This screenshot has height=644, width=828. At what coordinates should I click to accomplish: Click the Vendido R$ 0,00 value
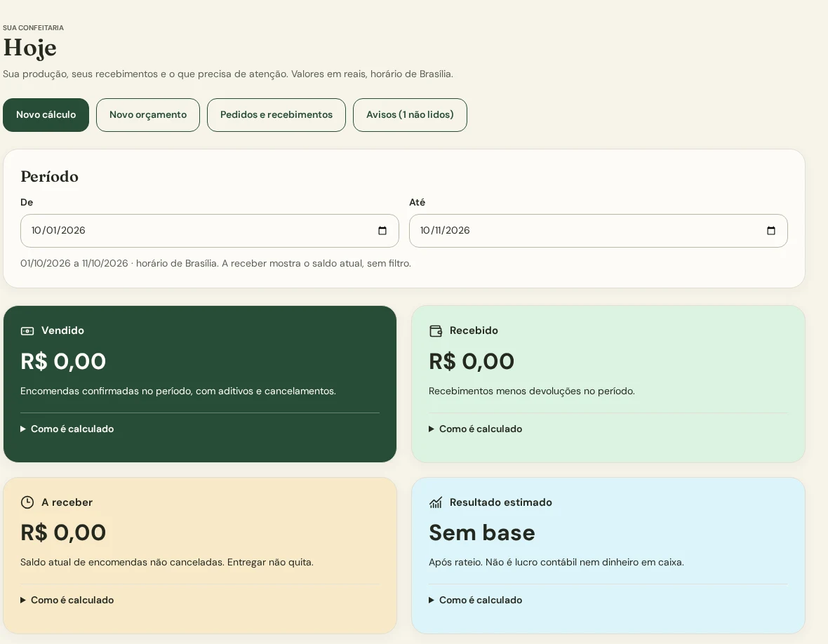click(x=63, y=361)
